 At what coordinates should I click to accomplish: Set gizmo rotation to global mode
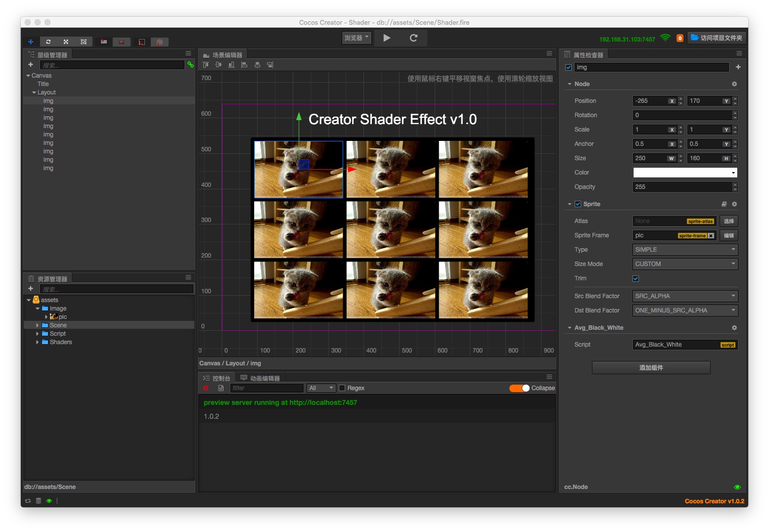point(160,42)
